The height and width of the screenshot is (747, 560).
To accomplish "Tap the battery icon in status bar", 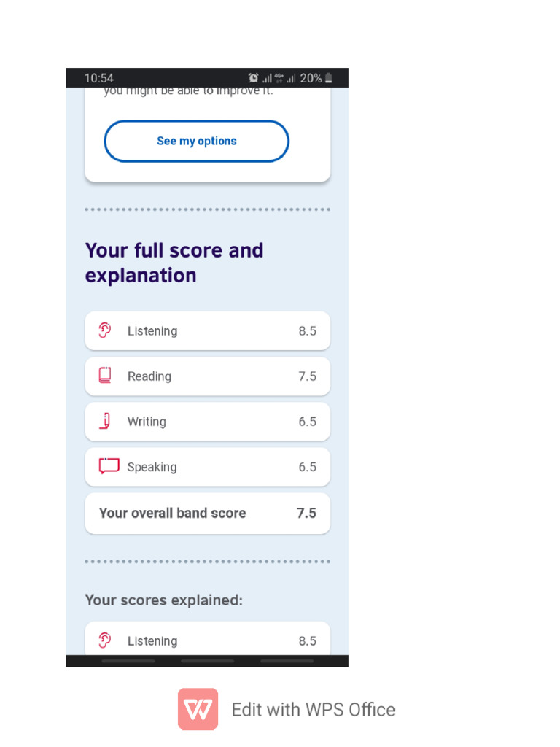I will [x=329, y=78].
